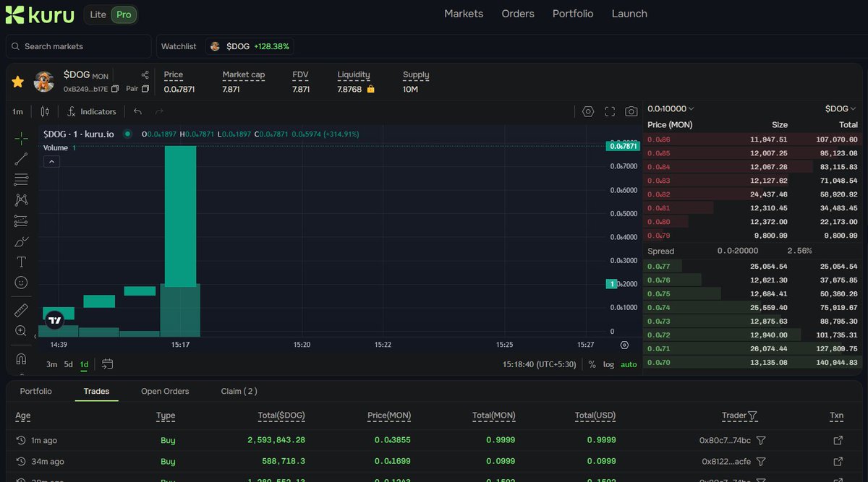Toggle the favorite star for $DOG

[x=18, y=82]
